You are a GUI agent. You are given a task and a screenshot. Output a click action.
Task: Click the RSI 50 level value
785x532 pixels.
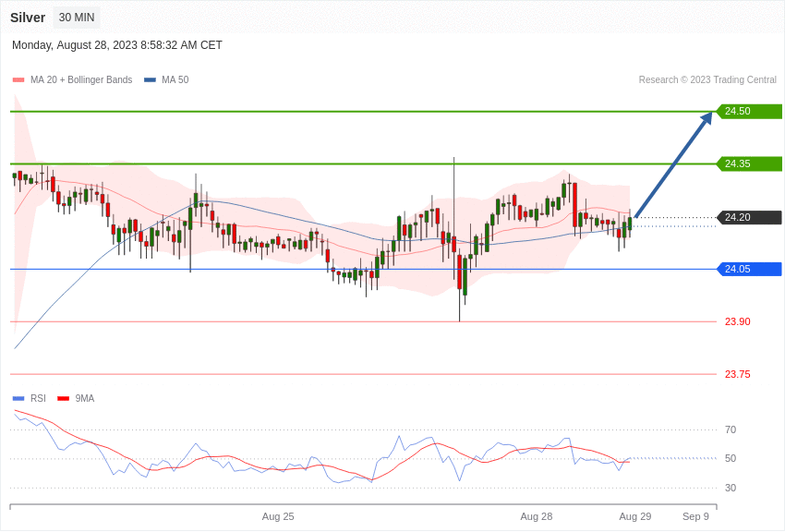point(731,458)
